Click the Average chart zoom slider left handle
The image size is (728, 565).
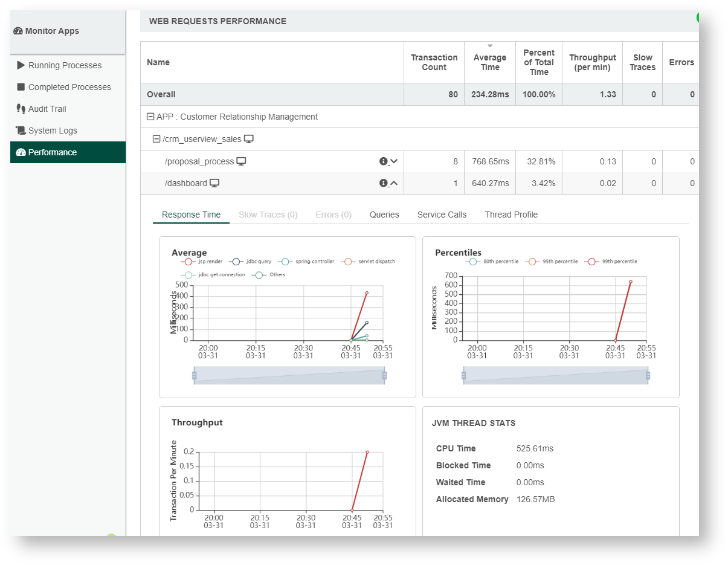(195, 375)
